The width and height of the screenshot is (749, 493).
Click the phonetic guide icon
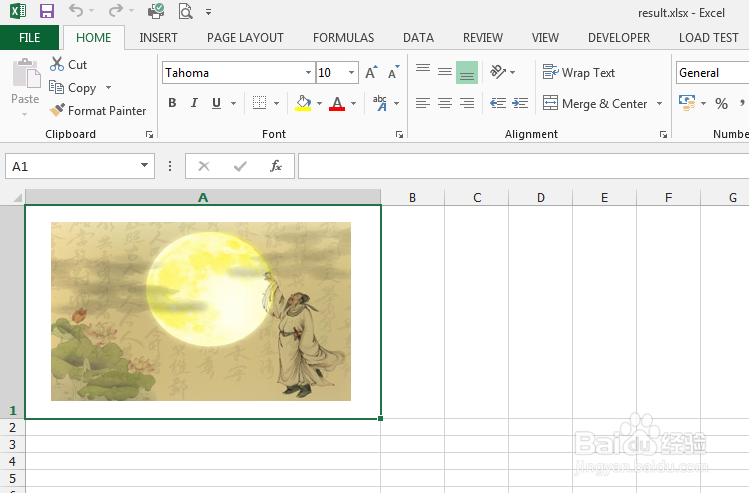380,103
